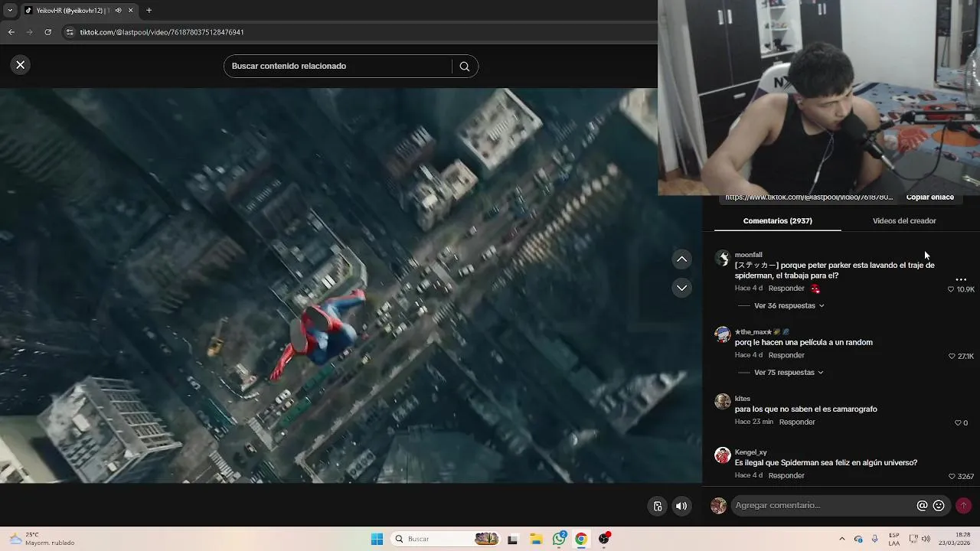980x551 pixels.
Task: Click the red send comment arrow button
Action: pos(964,506)
